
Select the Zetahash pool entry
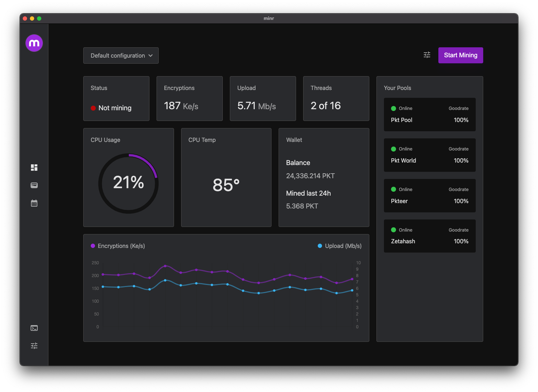coord(429,236)
